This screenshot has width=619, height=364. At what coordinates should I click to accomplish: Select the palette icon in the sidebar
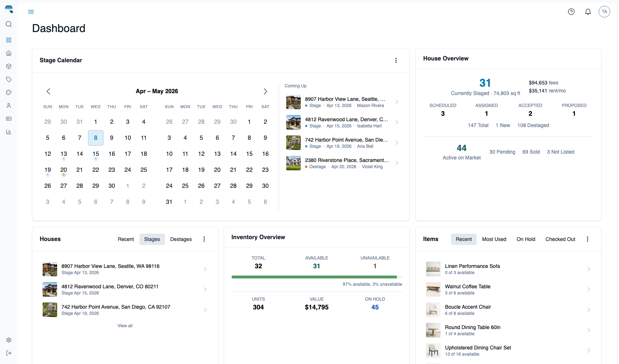[x=9, y=92]
